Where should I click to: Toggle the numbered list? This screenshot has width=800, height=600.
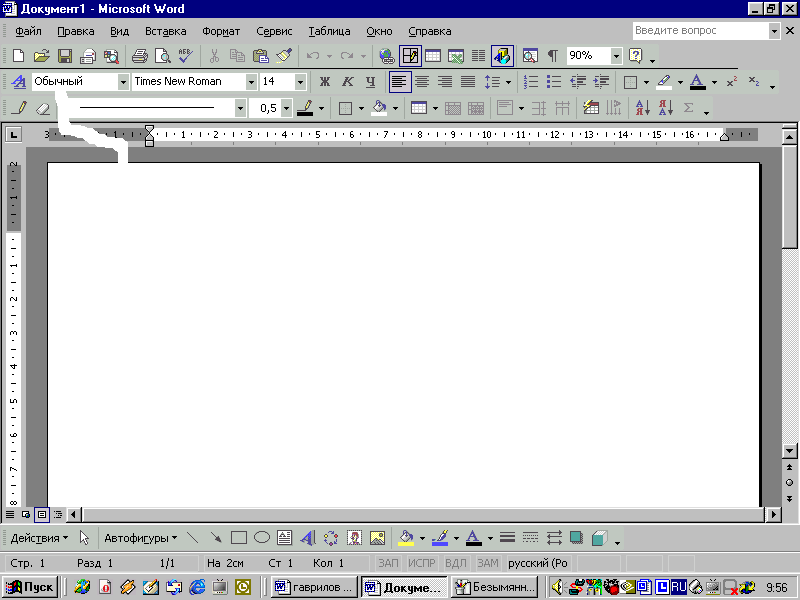tap(531, 82)
